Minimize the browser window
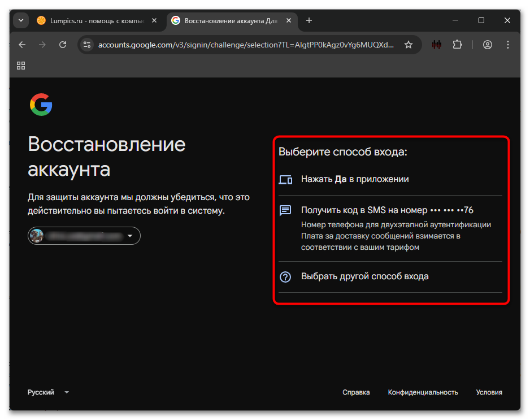Viewport: 530px width, 420px height. (455, 20)
